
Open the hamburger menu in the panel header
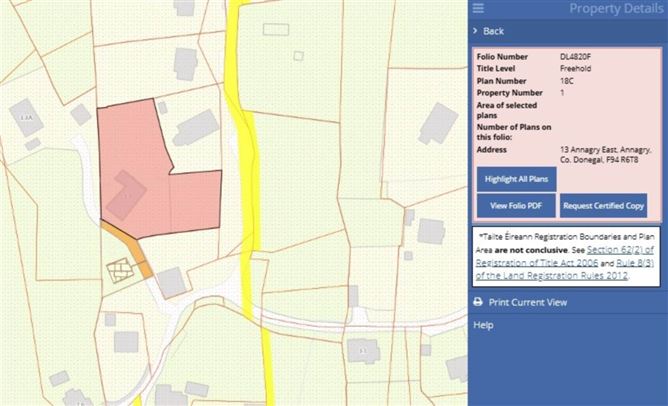[x=478, y=9]
